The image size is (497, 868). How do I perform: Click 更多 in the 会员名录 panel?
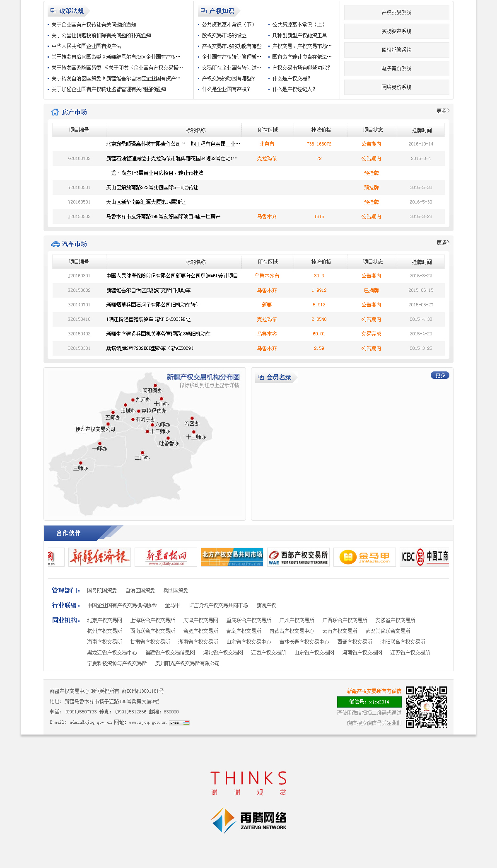(440, 375)
